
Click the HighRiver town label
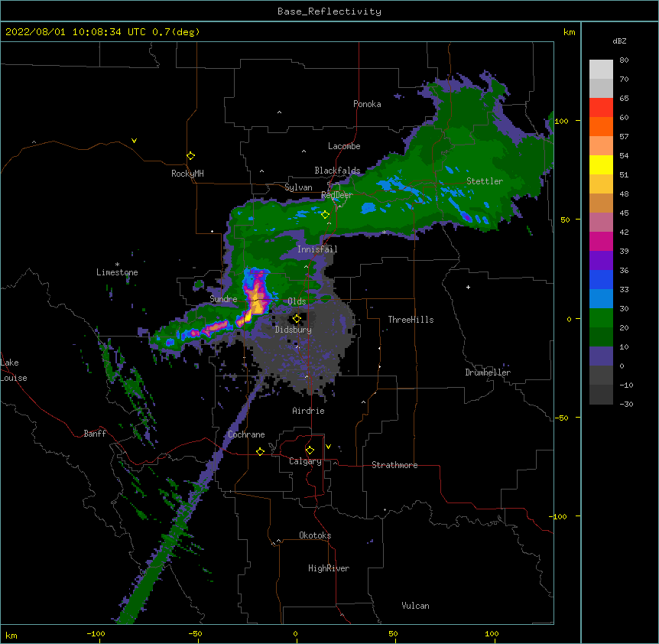[329, 568]
